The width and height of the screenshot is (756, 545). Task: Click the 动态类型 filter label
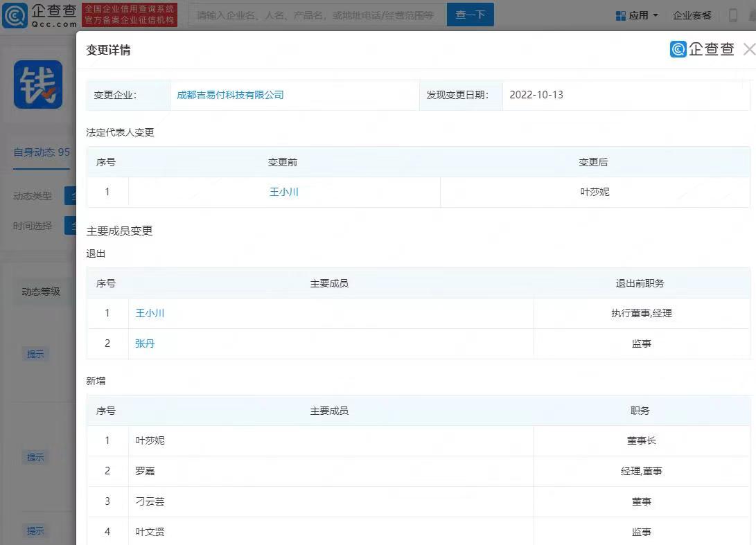(33, 196)
